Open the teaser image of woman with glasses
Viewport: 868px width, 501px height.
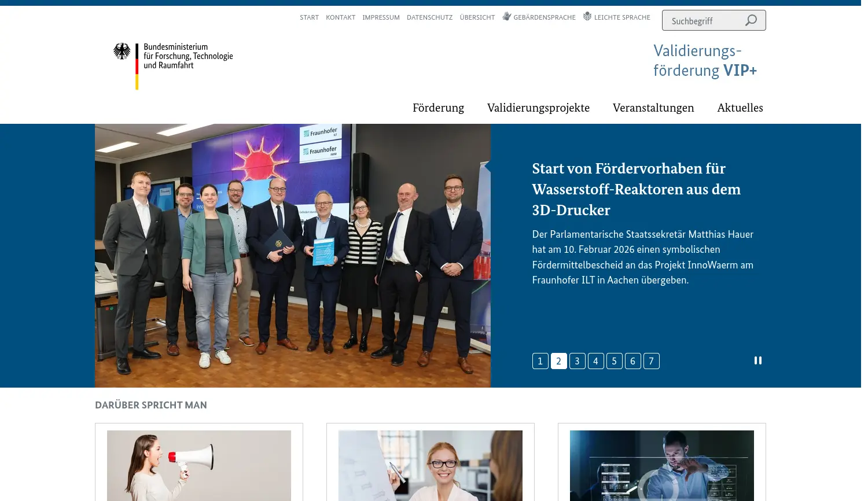(431, 466)
